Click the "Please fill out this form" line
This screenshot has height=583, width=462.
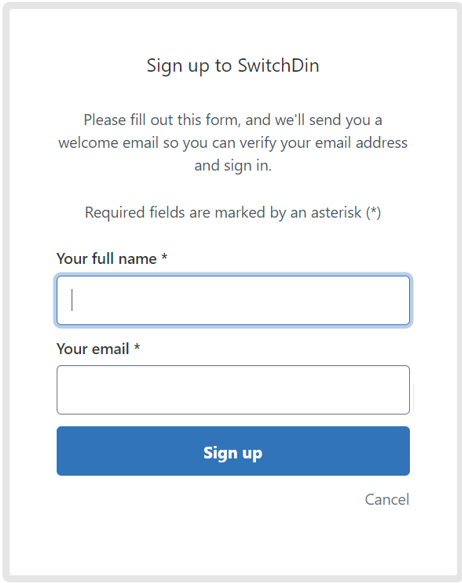point(233,120)
